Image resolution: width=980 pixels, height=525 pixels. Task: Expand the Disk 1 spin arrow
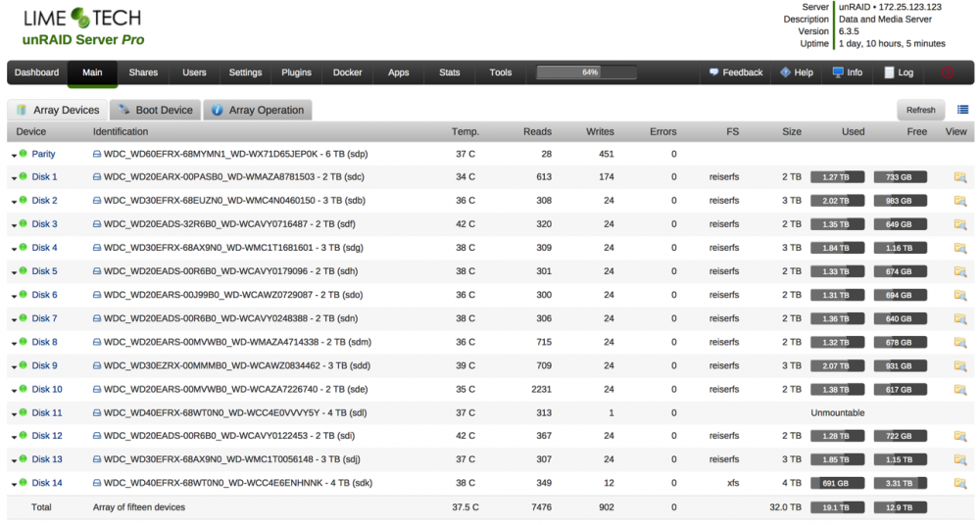(14, 178)
